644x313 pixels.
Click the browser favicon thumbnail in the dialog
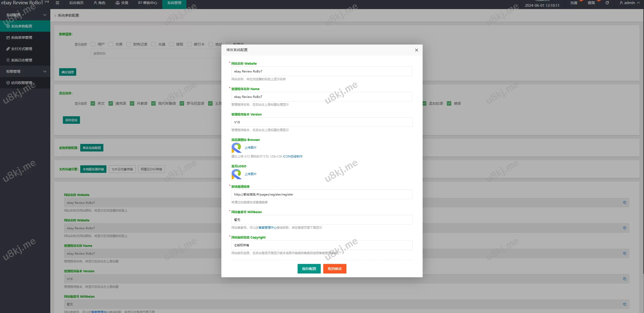click(x=236, y=148)
